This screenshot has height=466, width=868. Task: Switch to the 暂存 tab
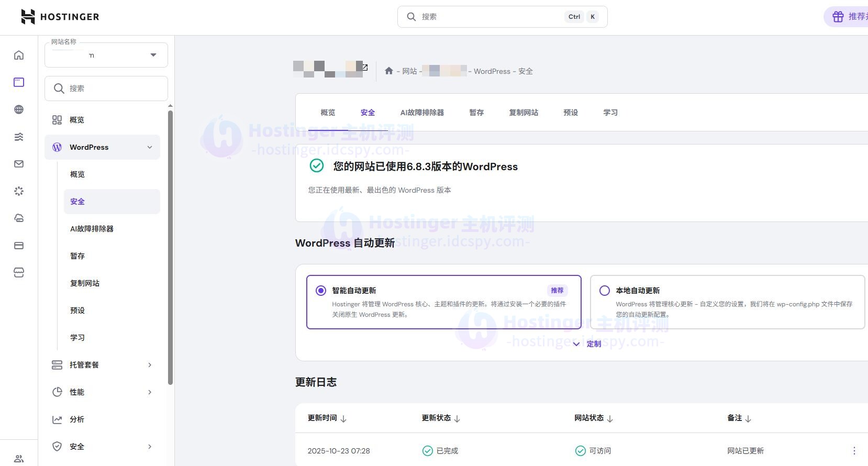click(476, 113)
